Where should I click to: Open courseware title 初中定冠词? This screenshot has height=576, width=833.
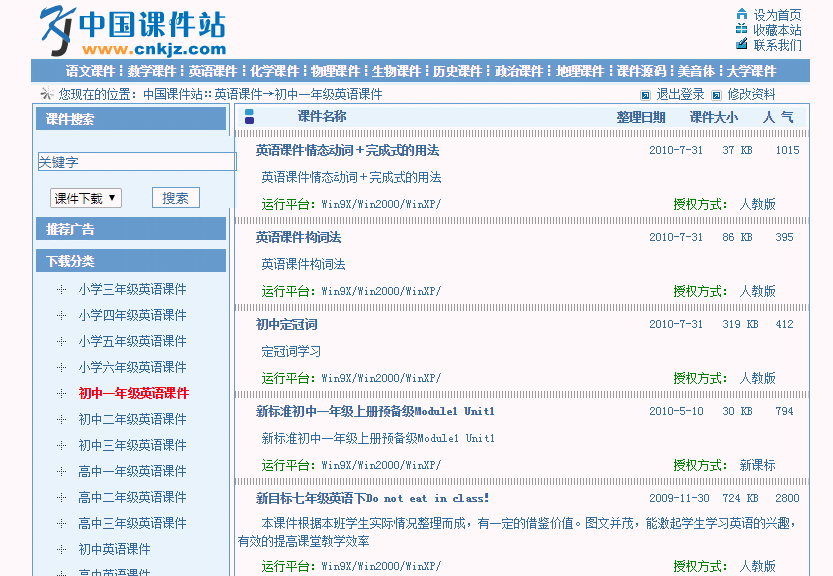pos(287,324)
